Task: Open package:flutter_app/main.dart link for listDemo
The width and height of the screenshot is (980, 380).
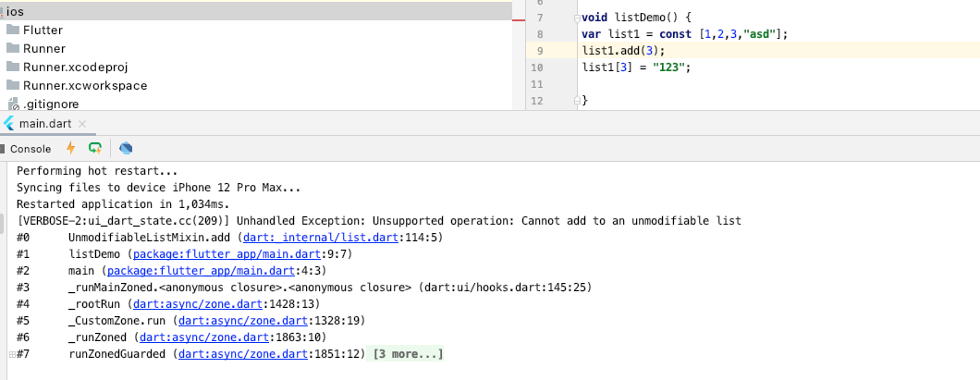Action: [x=227, y=254]
